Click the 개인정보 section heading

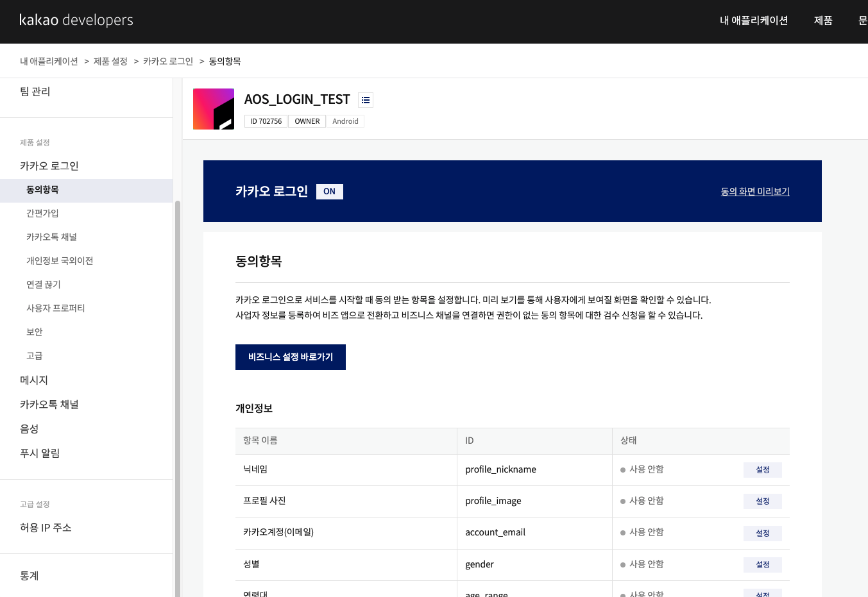coord(254,408)
